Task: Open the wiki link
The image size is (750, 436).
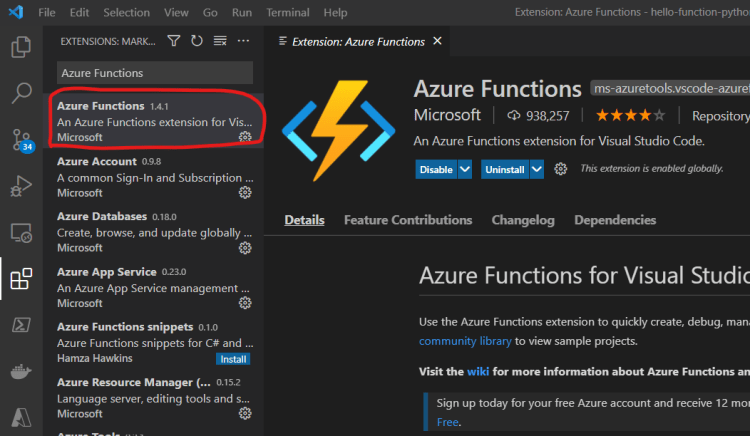Action: click(x=478, y=371)
